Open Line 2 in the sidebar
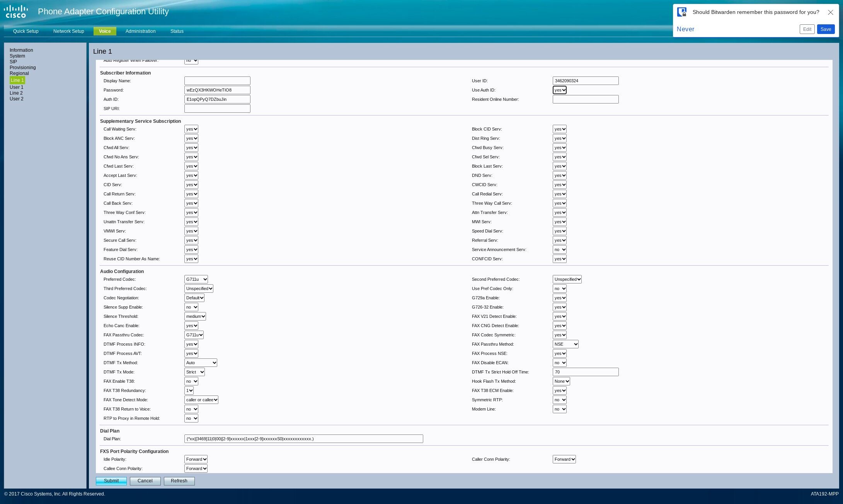 click(16, 93)
